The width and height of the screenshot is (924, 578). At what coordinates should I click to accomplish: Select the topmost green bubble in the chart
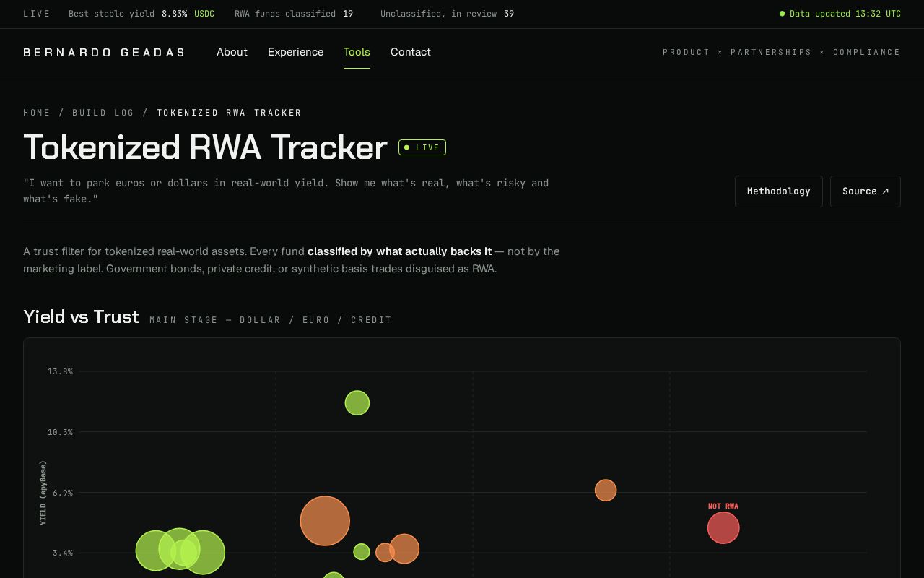pos(357,402)
